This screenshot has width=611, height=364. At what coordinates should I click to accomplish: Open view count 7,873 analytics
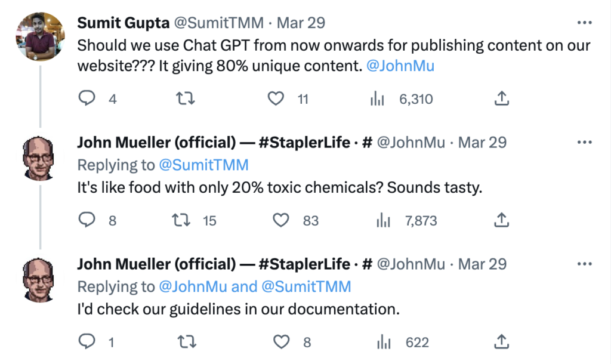384,220
